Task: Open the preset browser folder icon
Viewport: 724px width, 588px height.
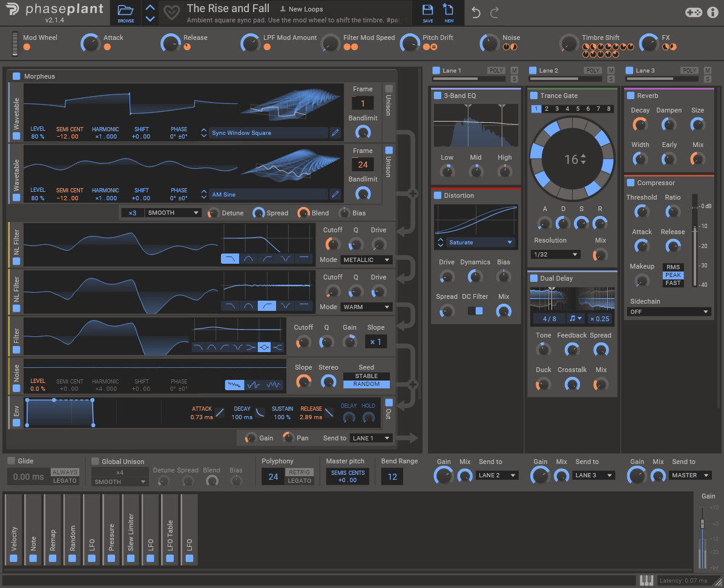Action: pyautogui.click(x=125, y=9)
